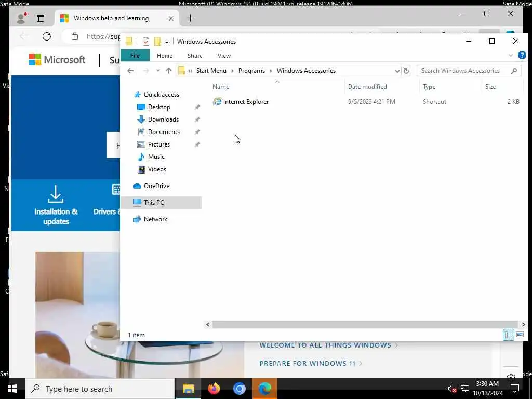Open a new tab in Edge
This screenshot has width=532, height=399.
coord(191,18)
